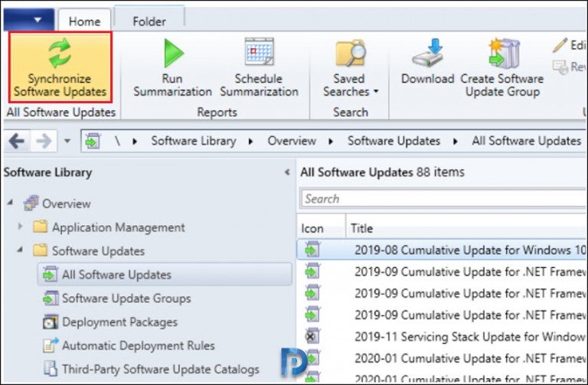Click update icon of 2019-08 Cumulative Update row
Screen dimensions: 588x385
click(x=312, y=250)
